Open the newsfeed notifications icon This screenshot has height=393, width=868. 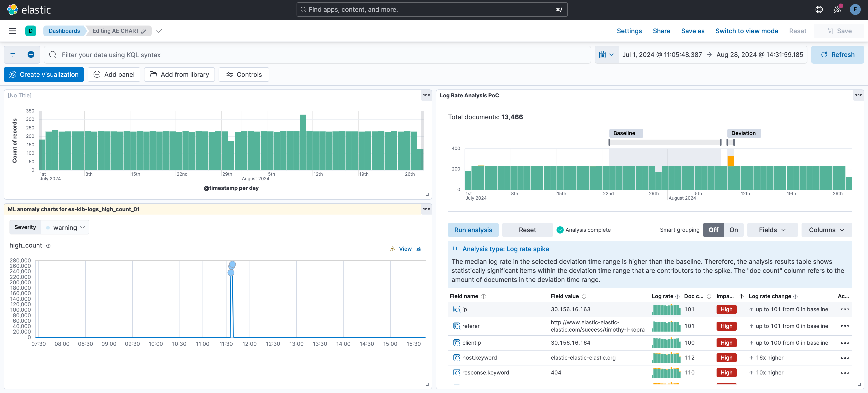click(837, 10)
